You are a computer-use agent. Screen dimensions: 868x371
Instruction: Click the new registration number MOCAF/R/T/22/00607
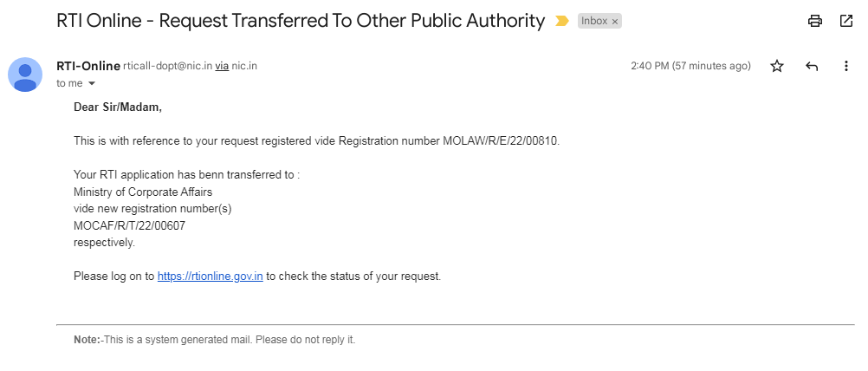(x=129, y=225)
